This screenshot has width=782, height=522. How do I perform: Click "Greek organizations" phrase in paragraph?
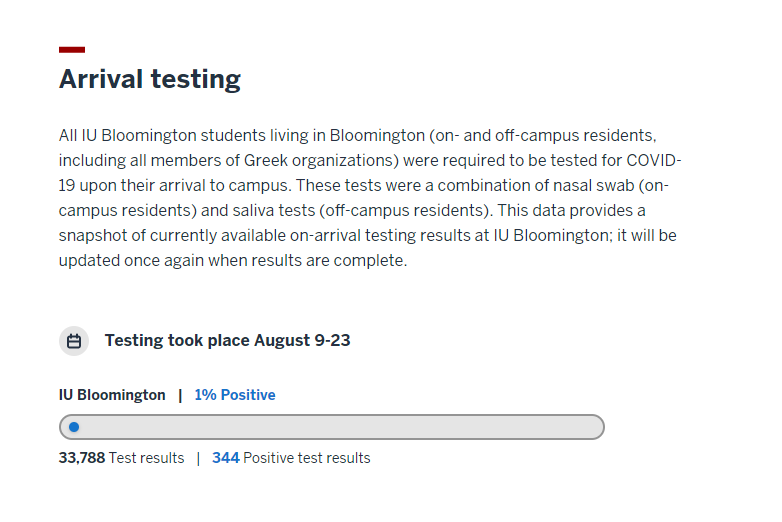(x=321, y=161)
